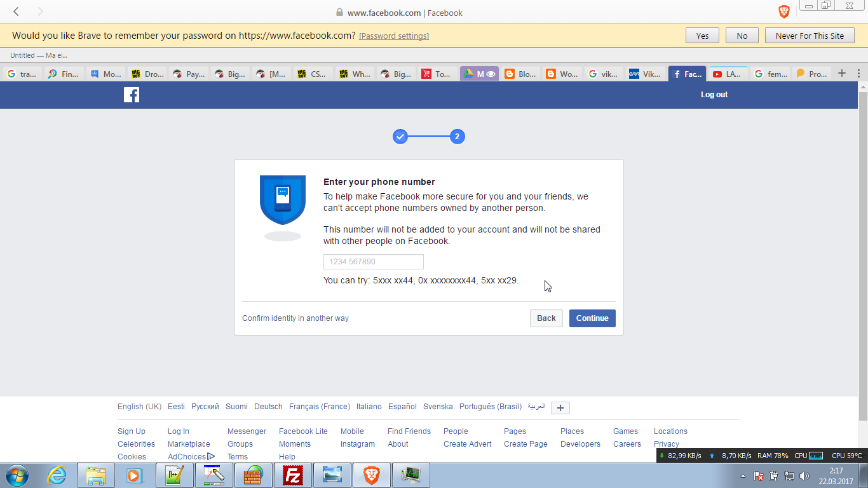Viewport: 868px width, 488px height.
Task: Open the media player taskbar icon
Action: (x=135, y=475)
